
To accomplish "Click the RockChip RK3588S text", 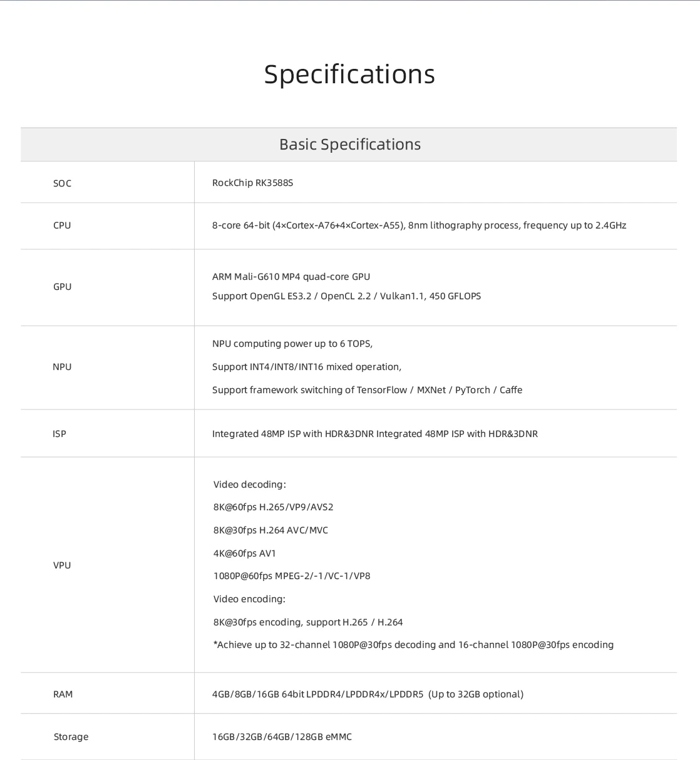I will pyautogui.click(x=252, y=183).
